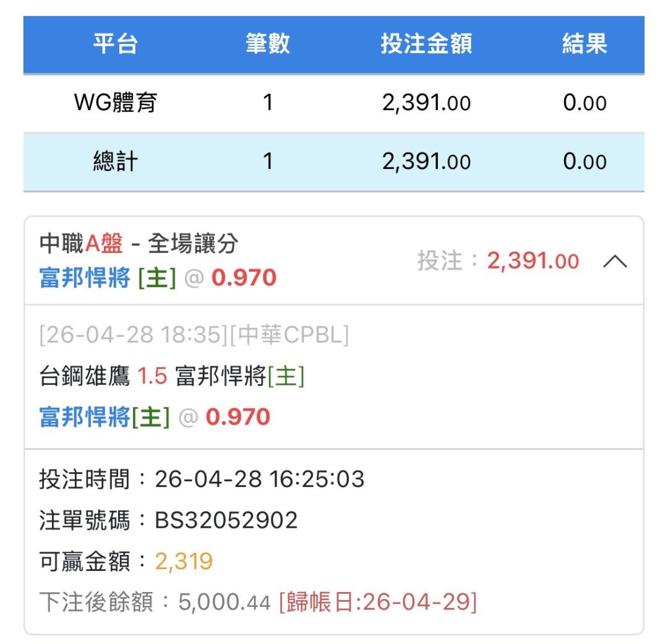The height and width of the screenshot is (644, 668).
Task: Select the 總計 total row
Action: point(116,162)
